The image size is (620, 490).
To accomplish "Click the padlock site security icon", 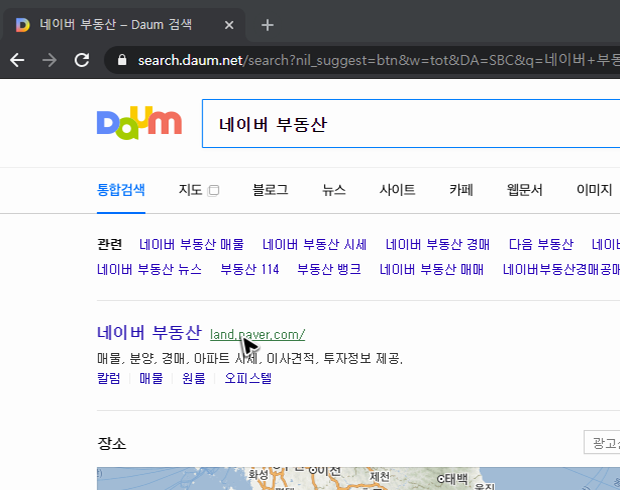I will (122, 60).
